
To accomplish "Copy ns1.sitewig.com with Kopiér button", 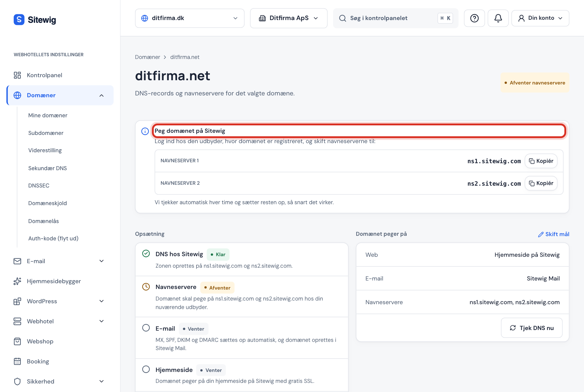I will [541, 161].
